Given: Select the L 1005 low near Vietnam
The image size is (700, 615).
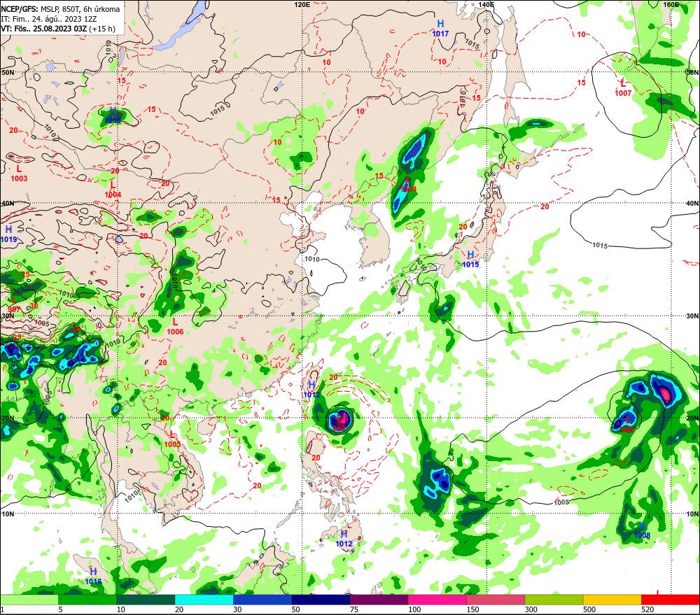Looking at the screenshot, I should [172, 439].
